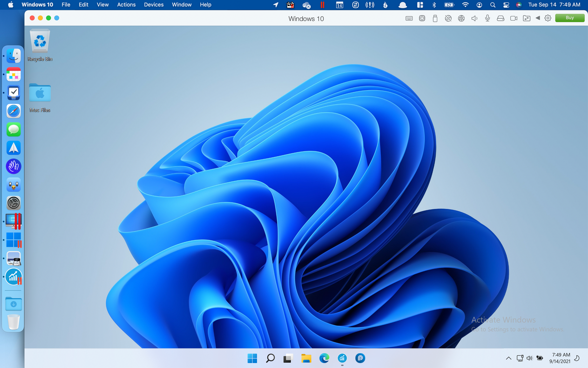The height and width of the screenshot is (368, 588).
Task: Activate Siri from the menu bar
Action: click(x=519, y=5)
